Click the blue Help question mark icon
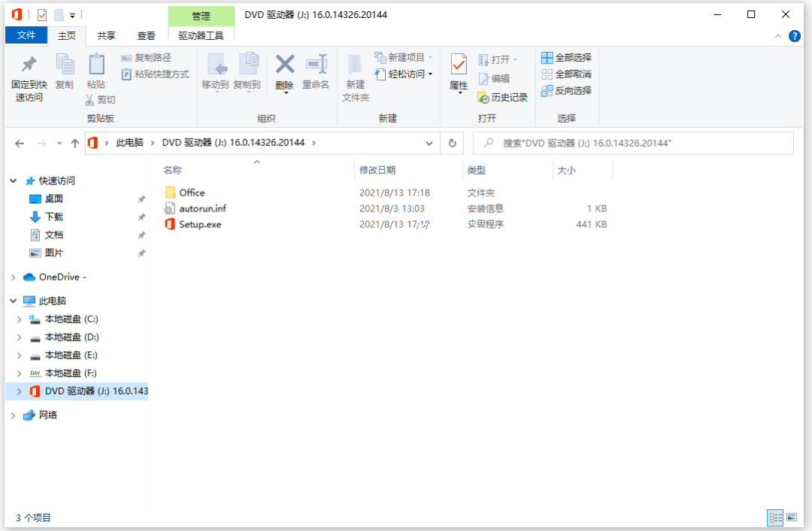The height and width of the screenshot is (531, 812). pyautogui.click(x=795, y=36)
